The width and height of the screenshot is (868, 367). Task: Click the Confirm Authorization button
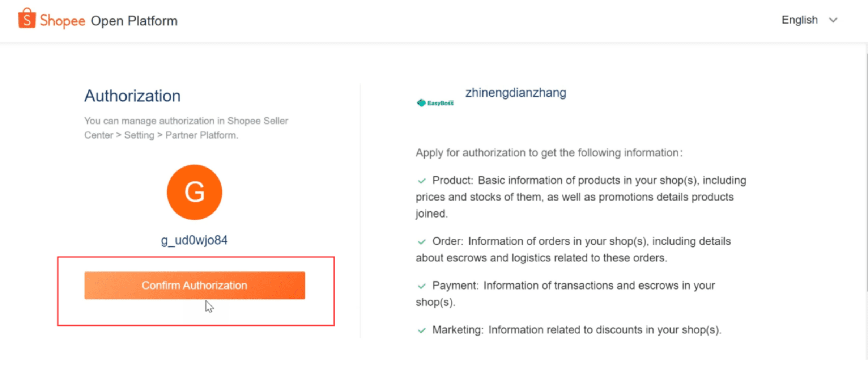pos(195,285)
